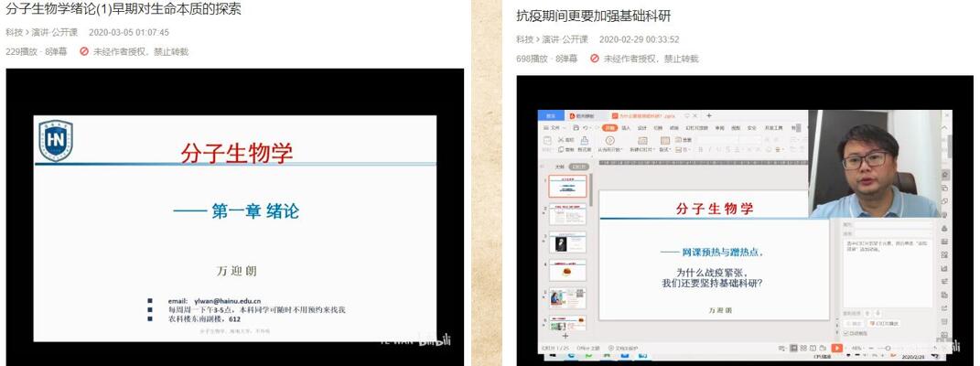Image resolution: width=980 pixels, height=366 pixels.
Task: Click 演讲·公开课 link above the left video
Action: click(56, 32)
